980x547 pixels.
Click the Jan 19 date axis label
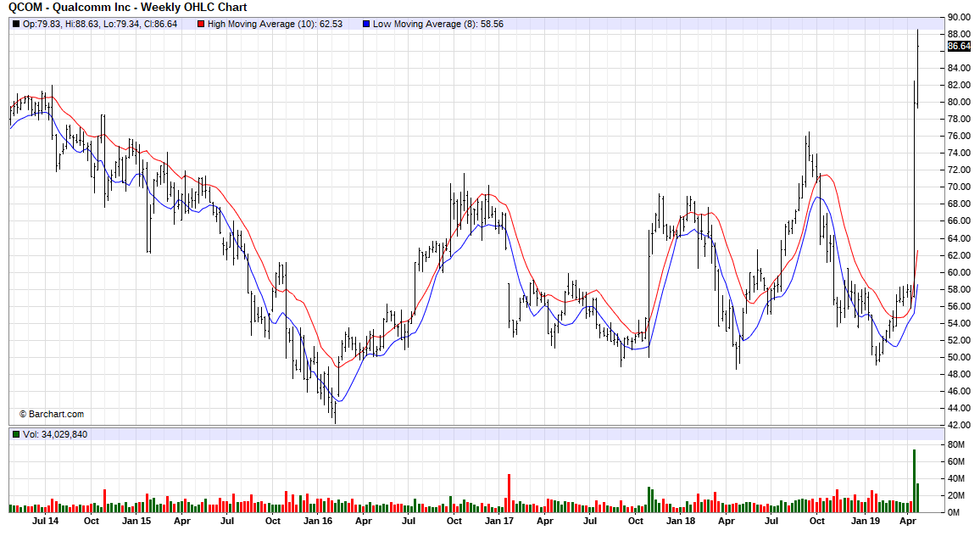(x=865, y=521)
